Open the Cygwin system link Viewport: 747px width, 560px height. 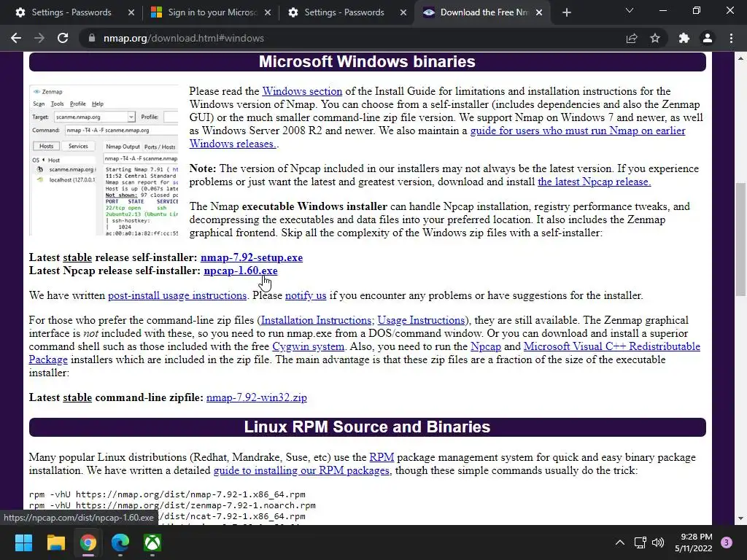(x=309, y=346)
